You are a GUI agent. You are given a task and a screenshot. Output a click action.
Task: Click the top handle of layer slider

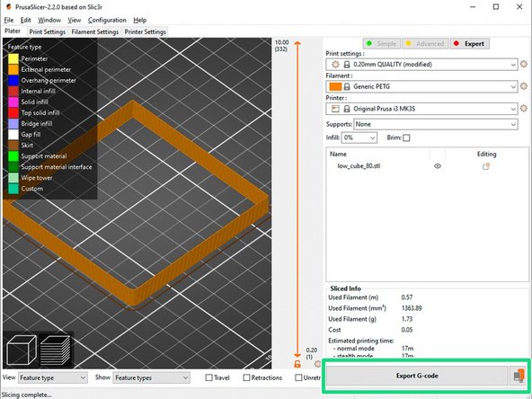tap(297, 43)
